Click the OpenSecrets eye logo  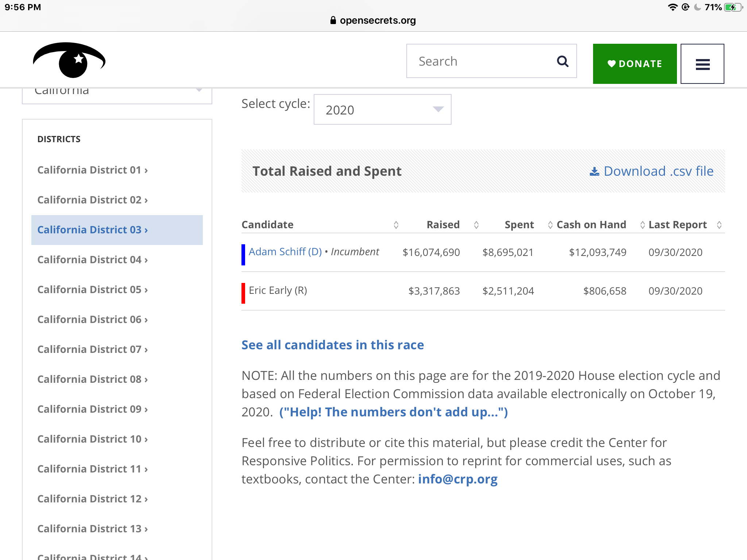pyautogui.click(x=69, y=60)
